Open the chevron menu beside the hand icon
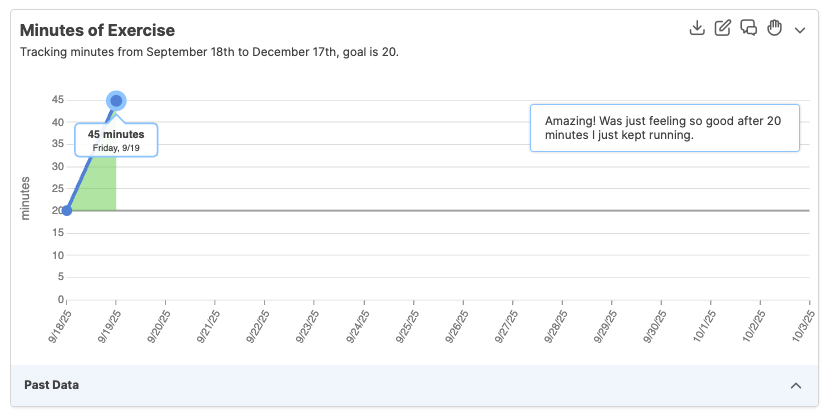 pyautogui.click(x=800, y=30)
